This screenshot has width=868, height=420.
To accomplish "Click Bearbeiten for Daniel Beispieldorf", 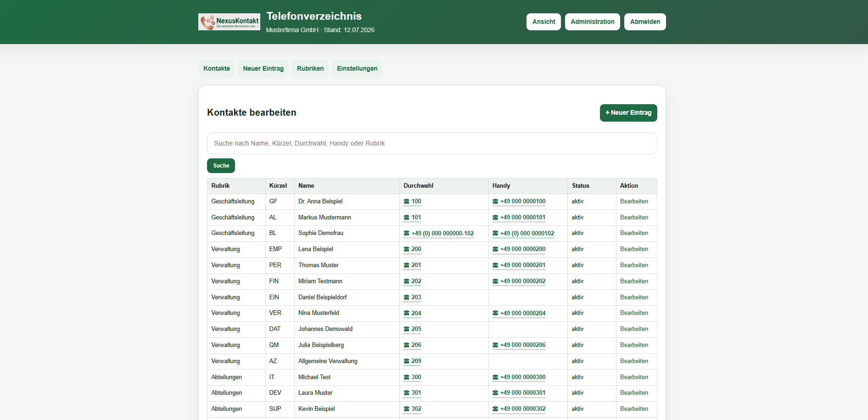I will (634, 297).
